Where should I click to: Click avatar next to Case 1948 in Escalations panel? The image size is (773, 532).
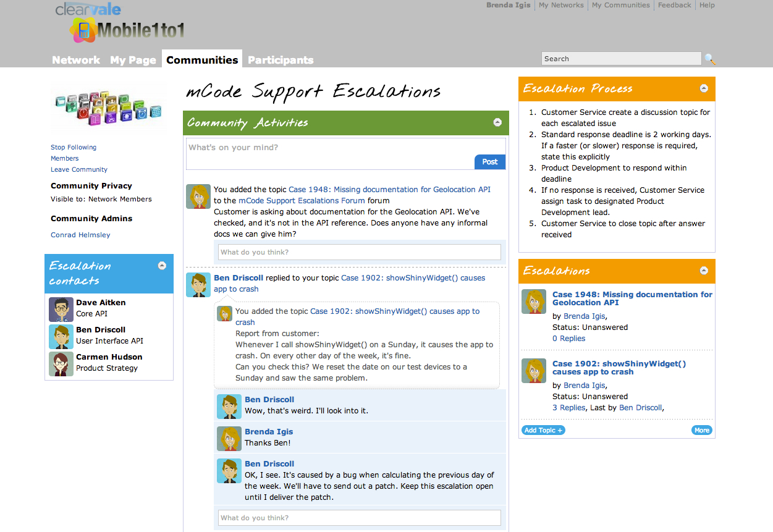point(534,302)
